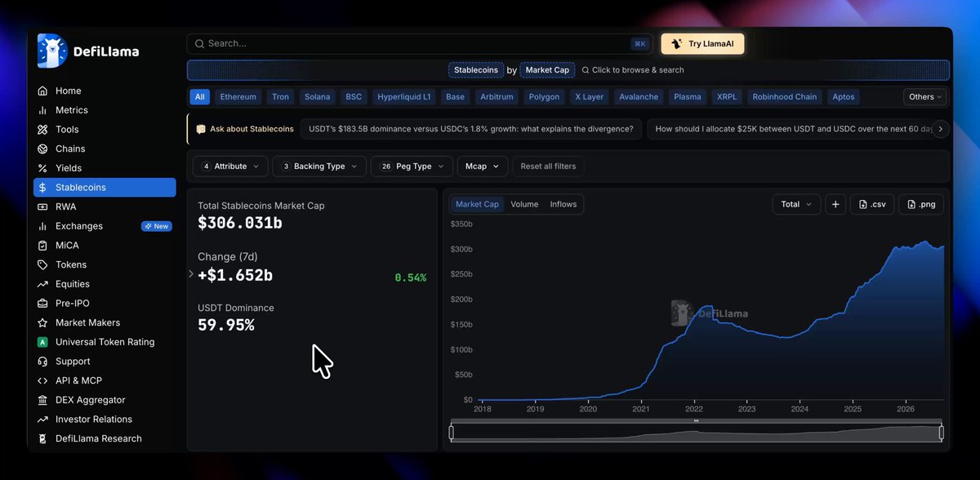Image resolution: width=980 pixels, height=480 pixels.
Task: Go to the Chains icon
Action: pyautogui.click(x=42, y=149)
